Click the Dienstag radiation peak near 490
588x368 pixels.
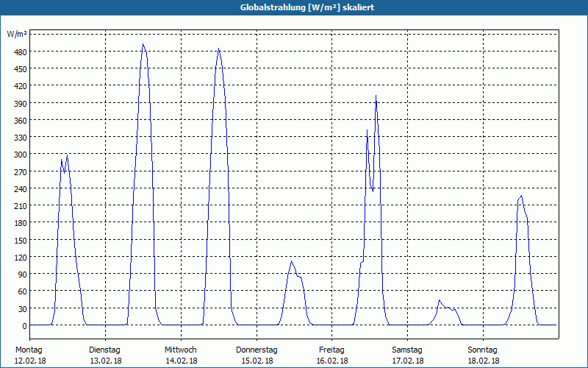pyautogui.click(x=143, y=44)
